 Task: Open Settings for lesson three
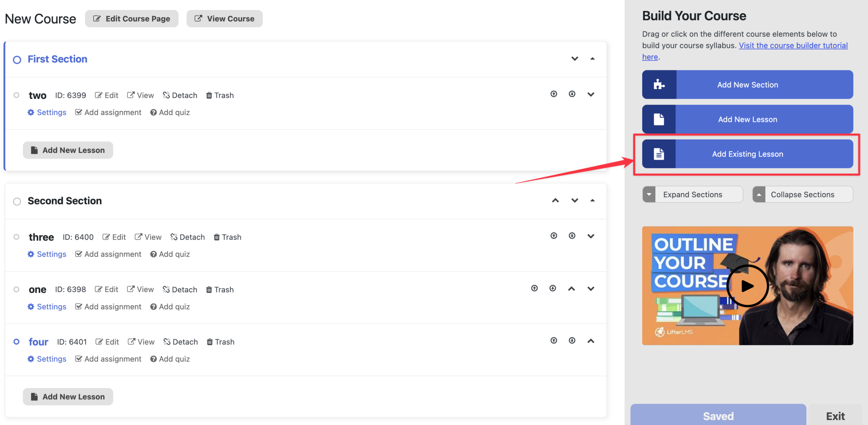click(x=47, y=254)
